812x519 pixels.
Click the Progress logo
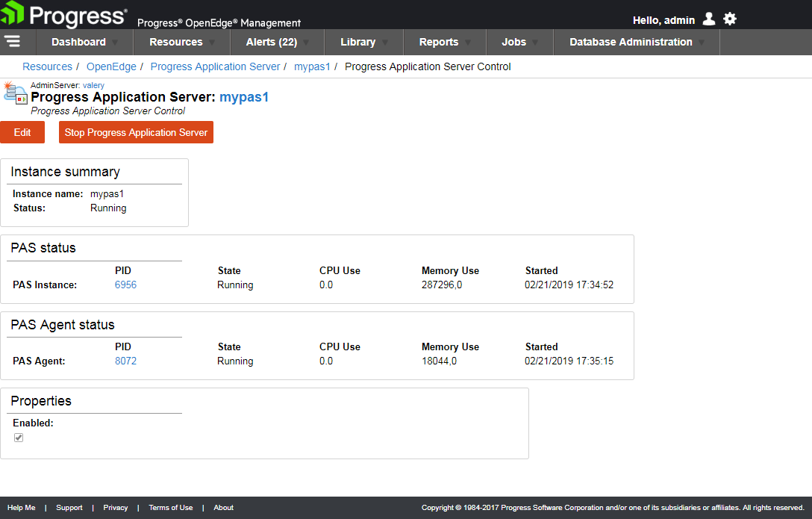[x=65, y=16]
